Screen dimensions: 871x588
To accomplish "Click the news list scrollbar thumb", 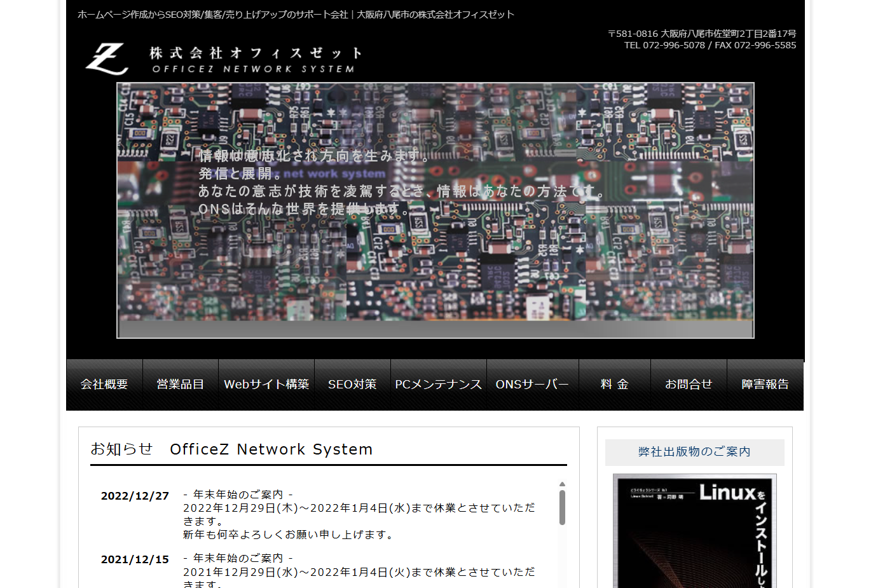I will coord(562,507).
